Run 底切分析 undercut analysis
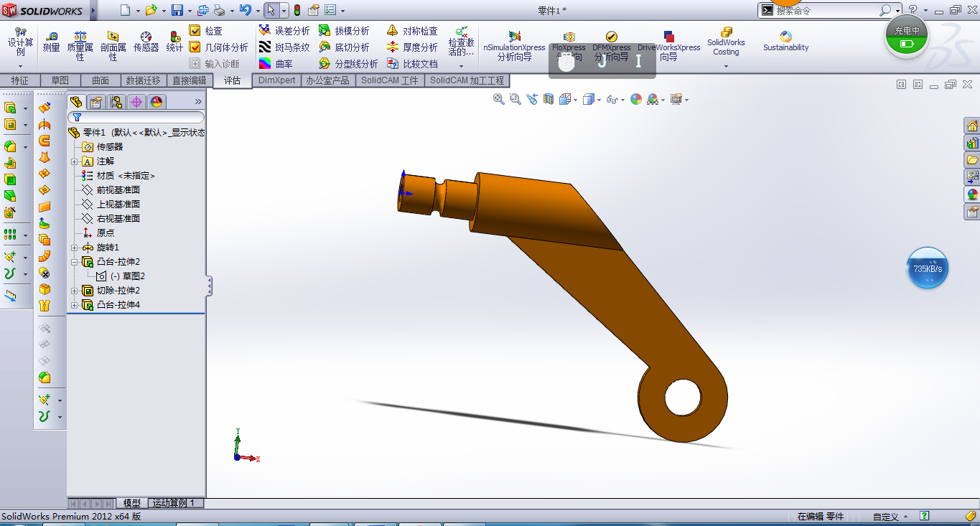 point(343,47)
